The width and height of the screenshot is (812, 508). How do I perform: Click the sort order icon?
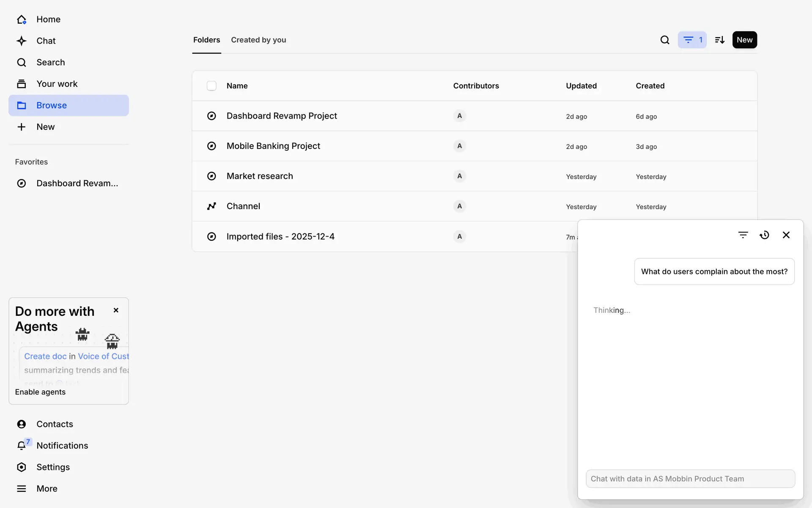719,40
